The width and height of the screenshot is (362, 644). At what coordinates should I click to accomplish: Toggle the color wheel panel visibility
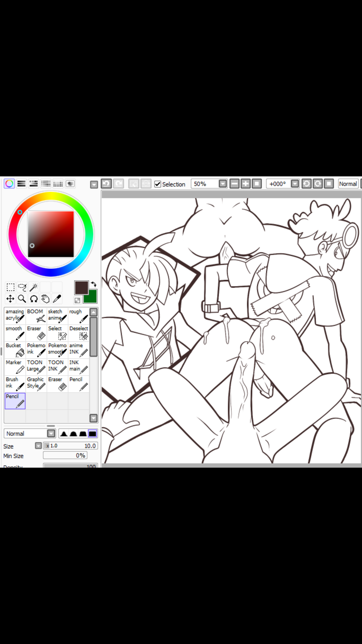click(x=9, y=184)
